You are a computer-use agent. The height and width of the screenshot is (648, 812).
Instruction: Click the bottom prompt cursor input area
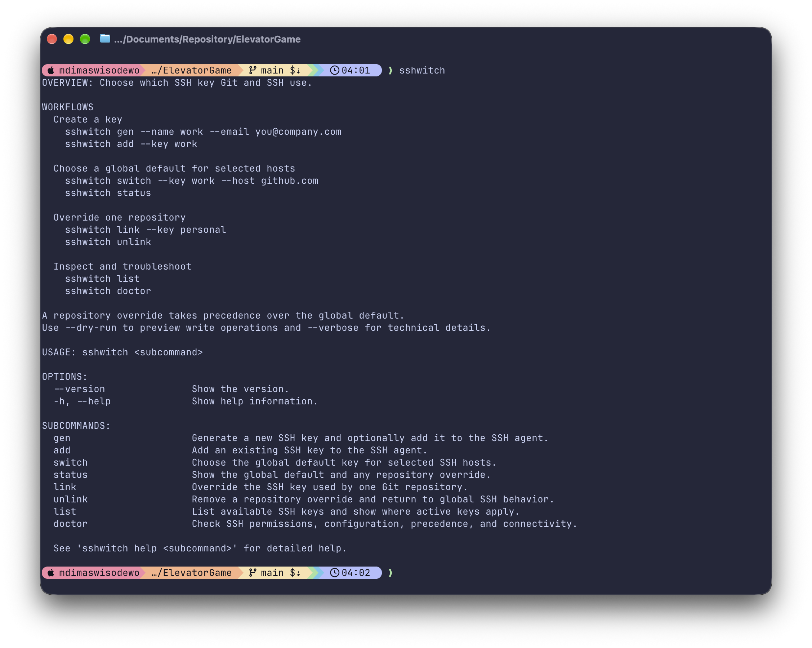point(399,573)
